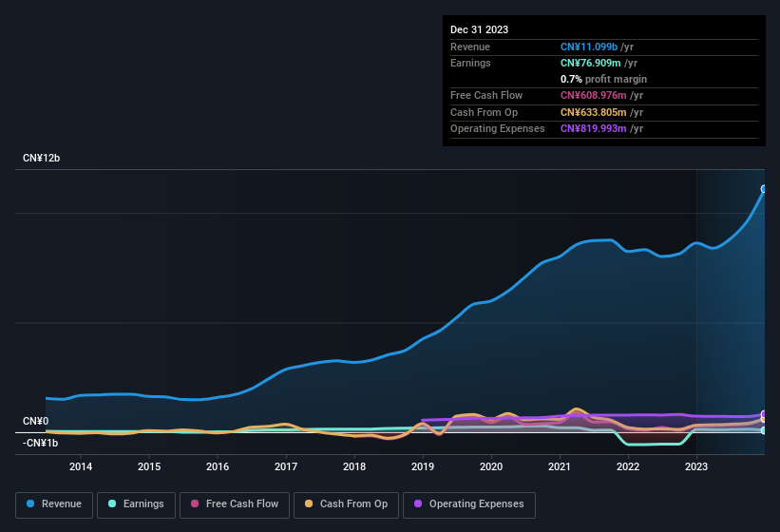Click the CN¥633.805m cash from op value

pyautogui.click(x=594, y=112)
